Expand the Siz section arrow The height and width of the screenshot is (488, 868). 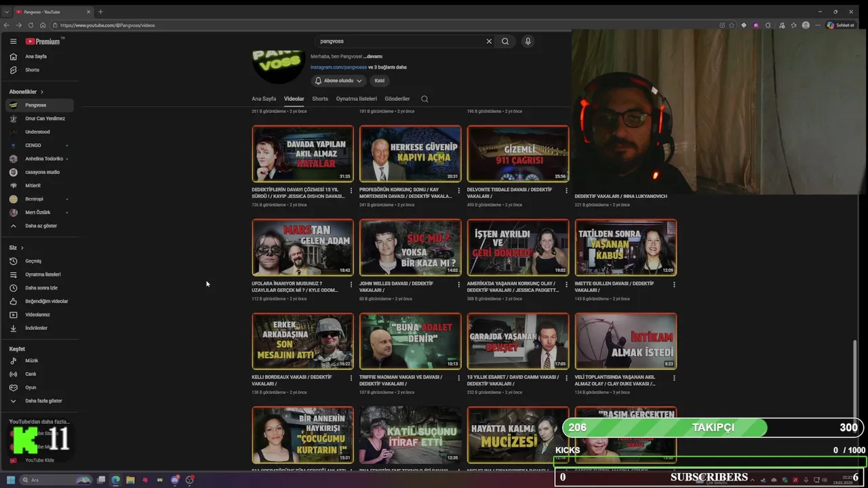click(x=22, y=247)
